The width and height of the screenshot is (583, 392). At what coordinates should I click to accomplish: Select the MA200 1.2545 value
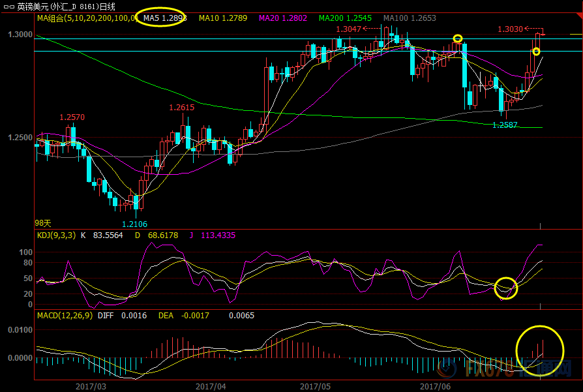click(x=345, y=18)
